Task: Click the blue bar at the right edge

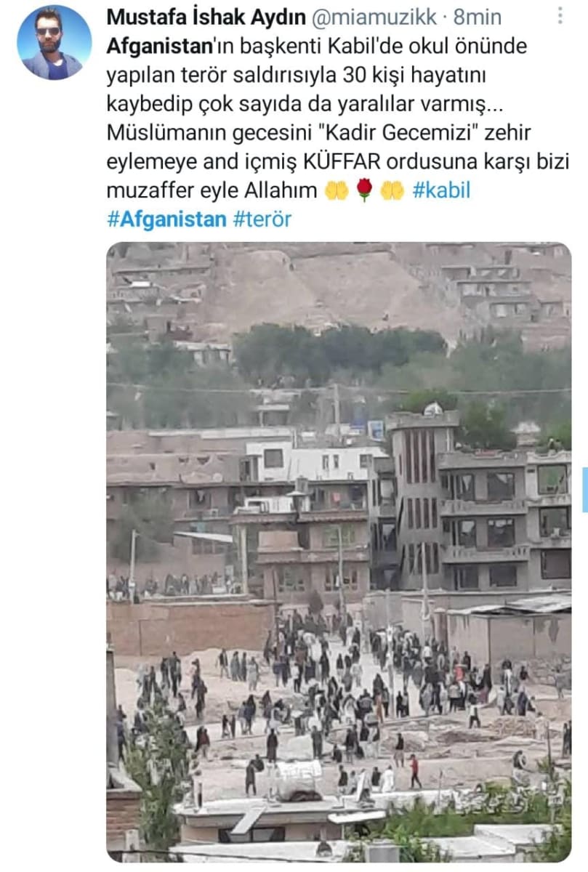Action: [585, 489]
